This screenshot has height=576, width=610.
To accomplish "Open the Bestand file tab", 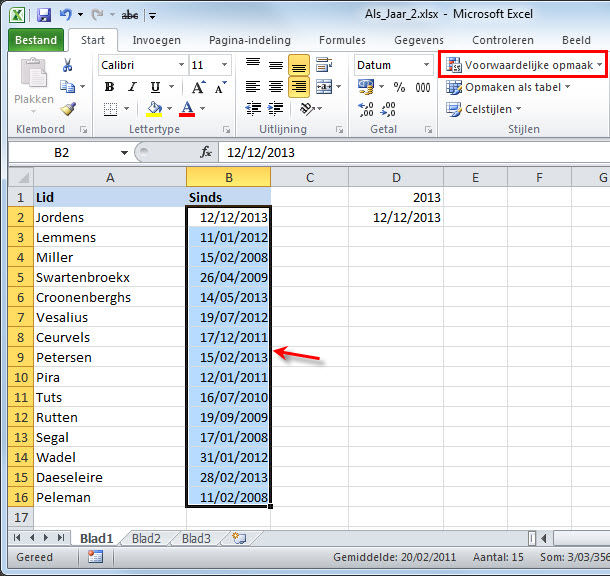I will (36, 40).
